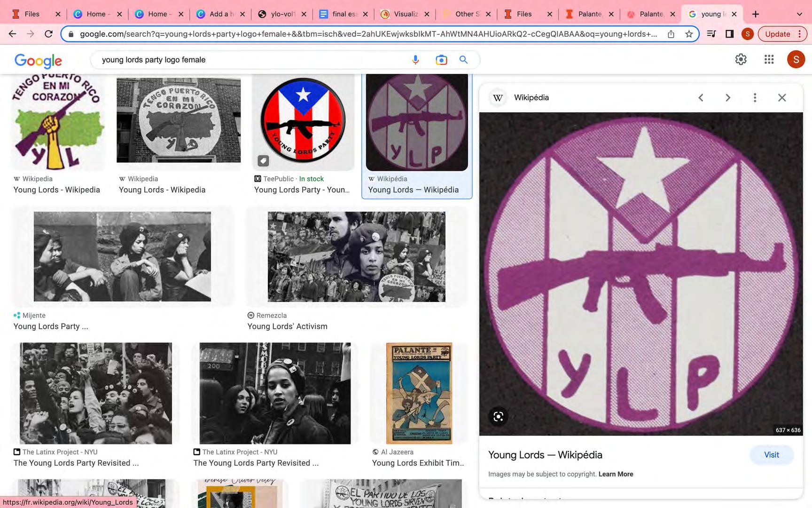Switch to the "Add a h" tab
The height and width of the screenshot is (508, 812).
[x=221, y=14]
